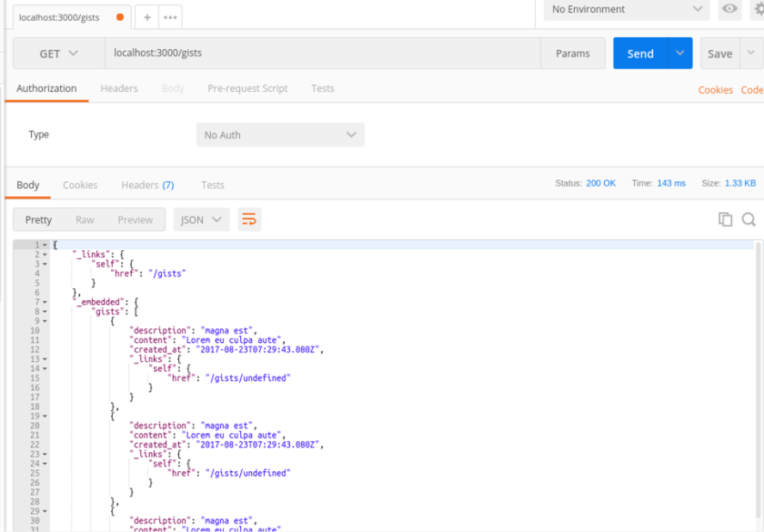Image resolution: width=764 pixels, height=532 pixels.
Task: Open the No Auth type dropdown
Action: point(280,135)
